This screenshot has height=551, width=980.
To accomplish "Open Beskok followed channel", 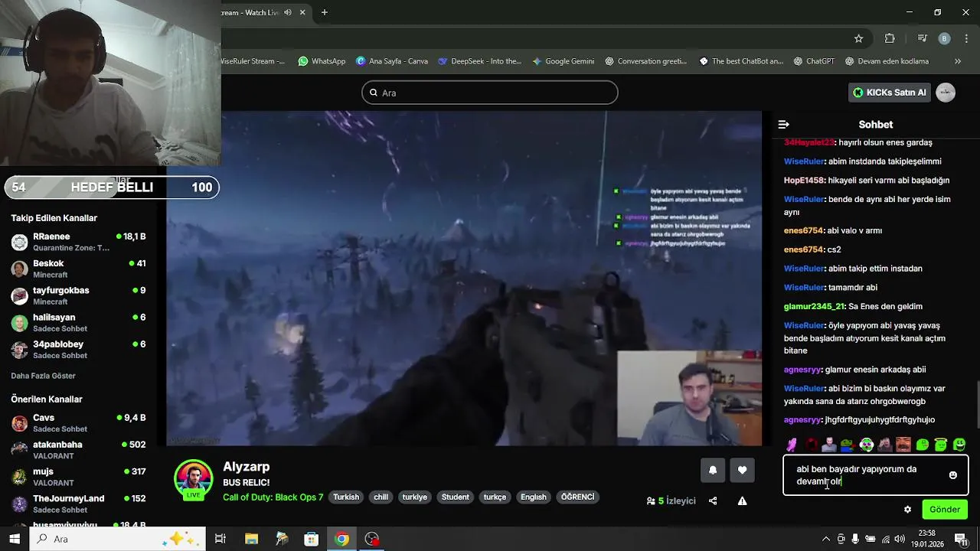I will (x=77, y=269).
